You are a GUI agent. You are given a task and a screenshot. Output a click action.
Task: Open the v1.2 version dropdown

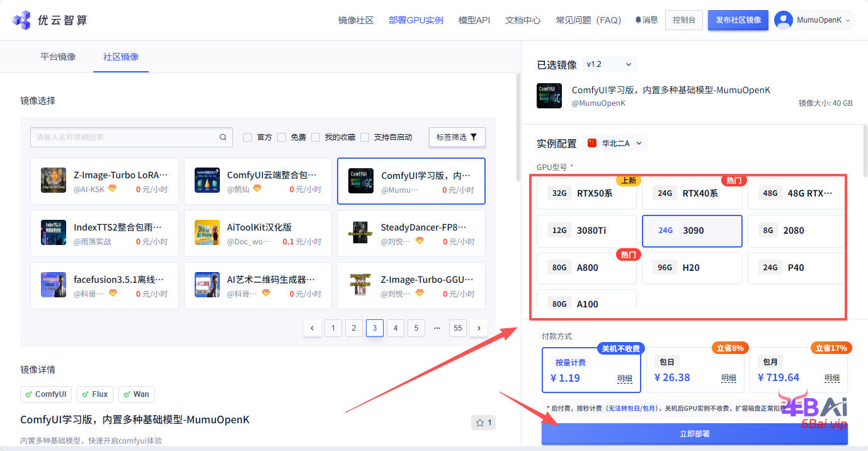[610, 64]
